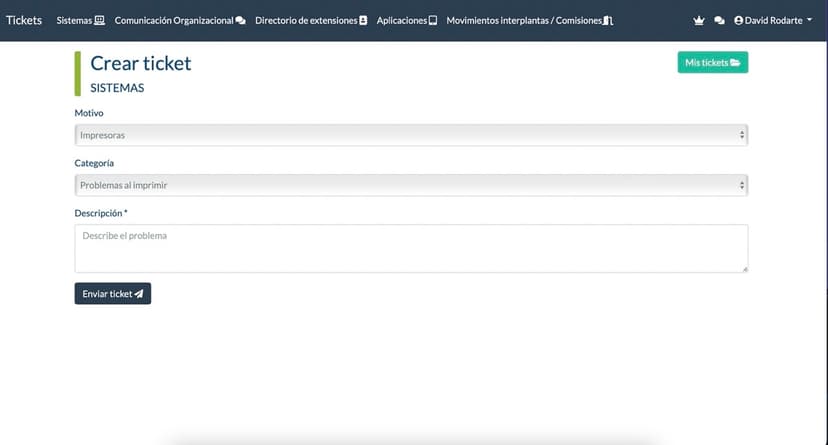Open the Categoría dropdown
Screen dimensions: 828x445
[411, 185]
